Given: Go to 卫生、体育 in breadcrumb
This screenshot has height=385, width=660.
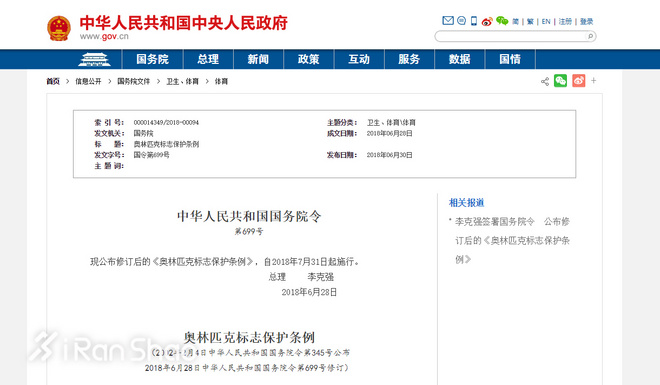Looking at the screenshot, I should [182, 81].
